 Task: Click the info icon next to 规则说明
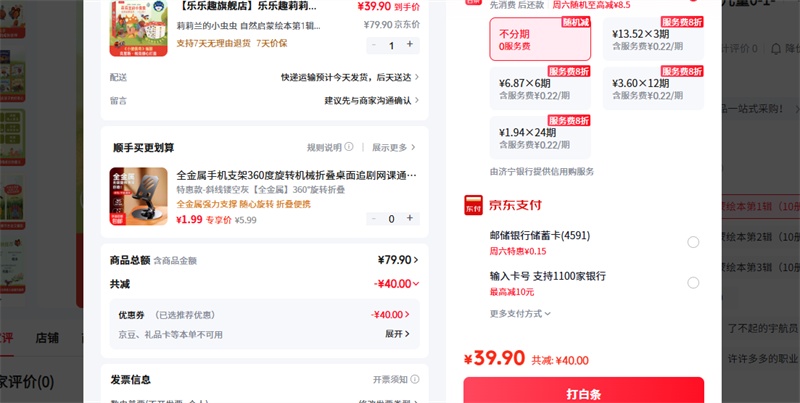point(349,147)
